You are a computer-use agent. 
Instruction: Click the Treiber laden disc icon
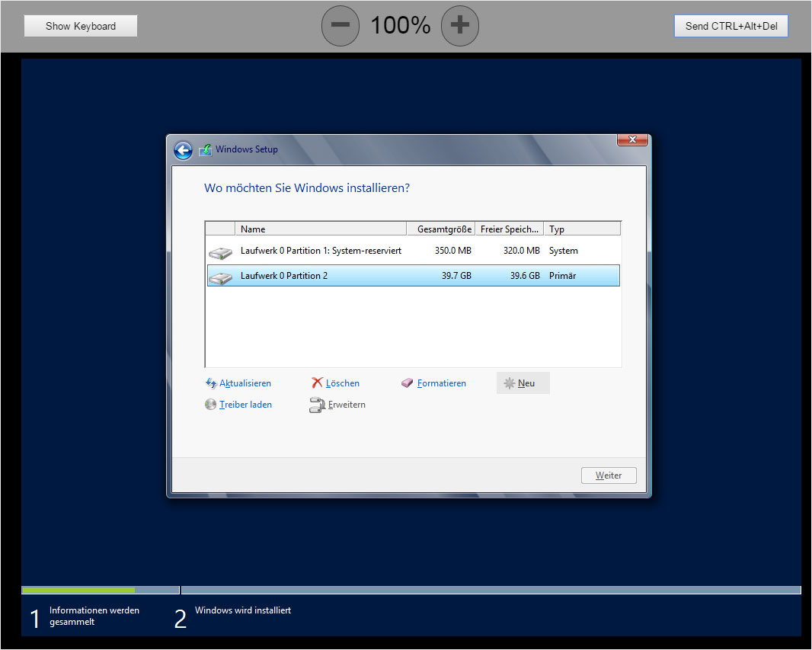click(x=210, y=405)
